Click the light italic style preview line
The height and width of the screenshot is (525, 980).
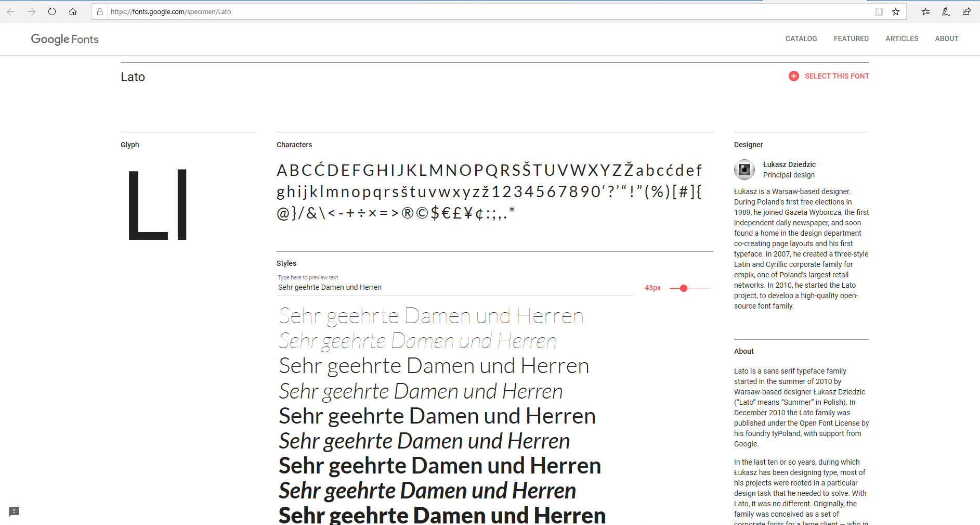click(421, 391)
